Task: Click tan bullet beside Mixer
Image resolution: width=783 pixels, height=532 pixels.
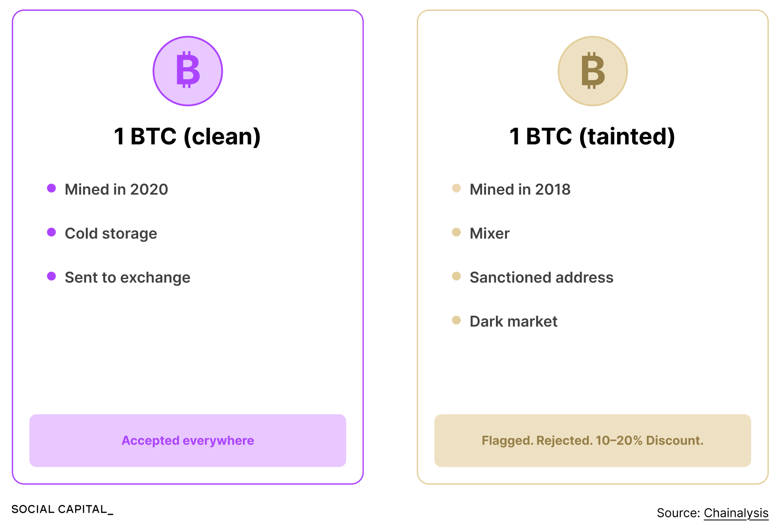Action: 456,232
